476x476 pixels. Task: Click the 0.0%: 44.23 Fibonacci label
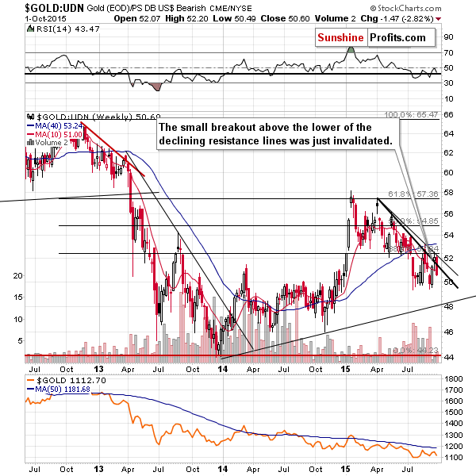[416, 351]
